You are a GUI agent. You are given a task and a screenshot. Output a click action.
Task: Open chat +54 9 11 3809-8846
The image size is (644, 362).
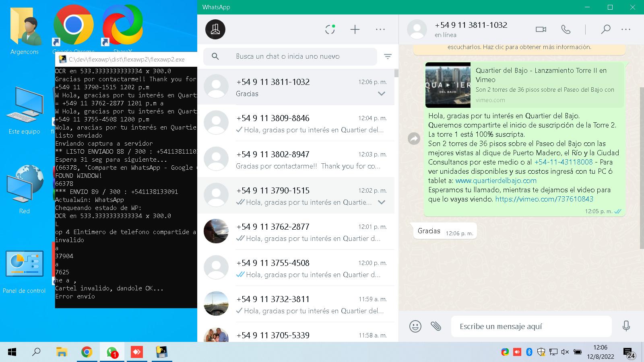point(296,123)
